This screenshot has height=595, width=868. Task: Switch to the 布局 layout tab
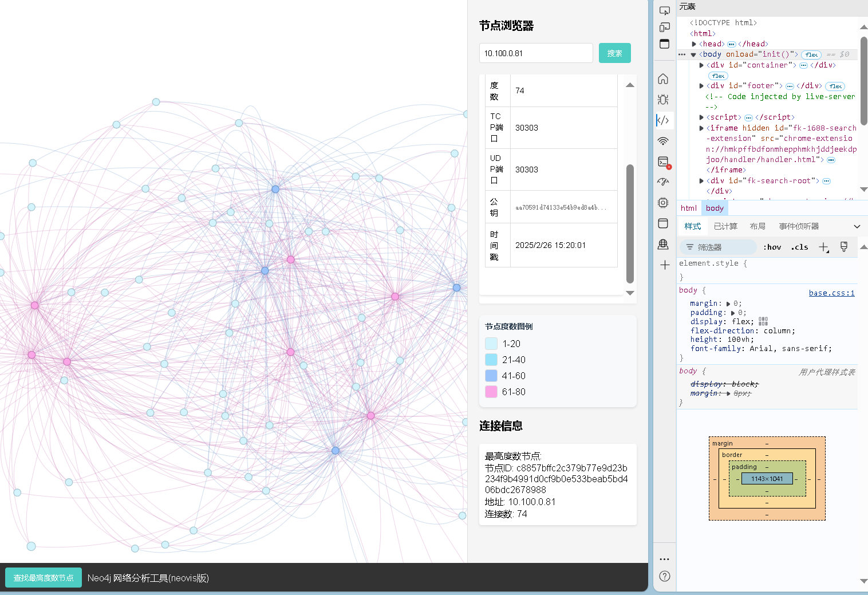click(757, 226)
